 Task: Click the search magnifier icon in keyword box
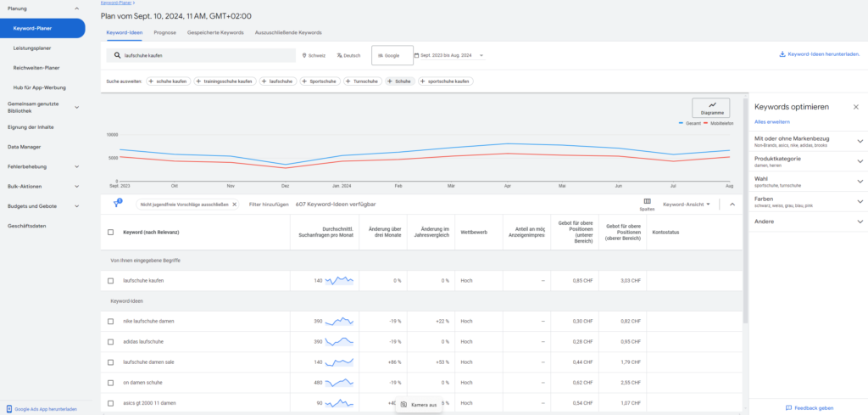point(117,55)
